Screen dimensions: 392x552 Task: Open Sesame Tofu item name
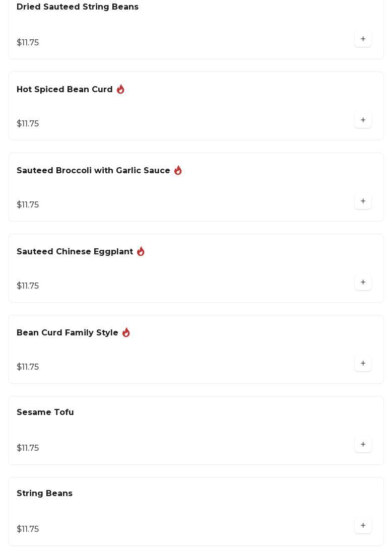45,412
